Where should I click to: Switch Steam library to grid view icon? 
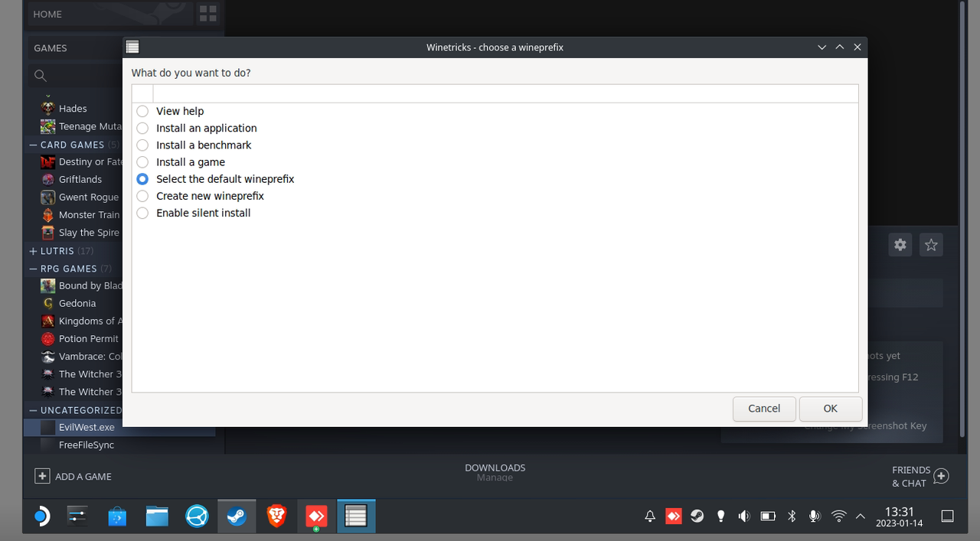point(207,14)
